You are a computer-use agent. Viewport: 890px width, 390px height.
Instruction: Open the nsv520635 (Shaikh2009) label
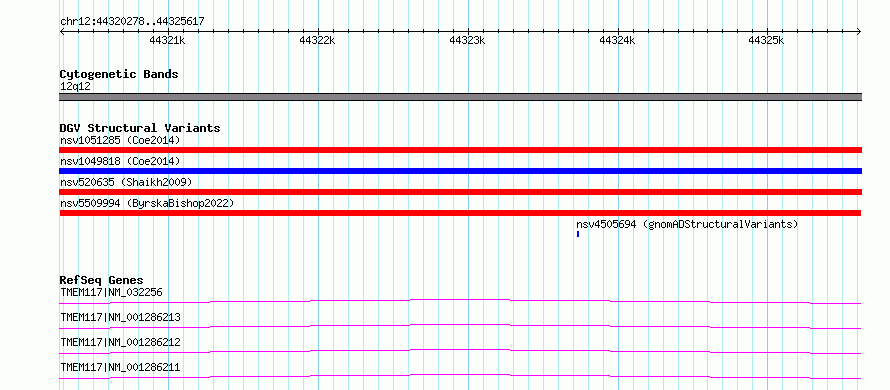click(x=126, y=182)
